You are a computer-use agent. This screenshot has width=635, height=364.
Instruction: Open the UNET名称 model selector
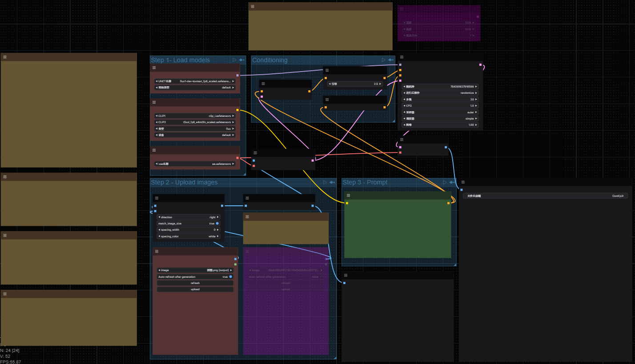pos(195,81)
